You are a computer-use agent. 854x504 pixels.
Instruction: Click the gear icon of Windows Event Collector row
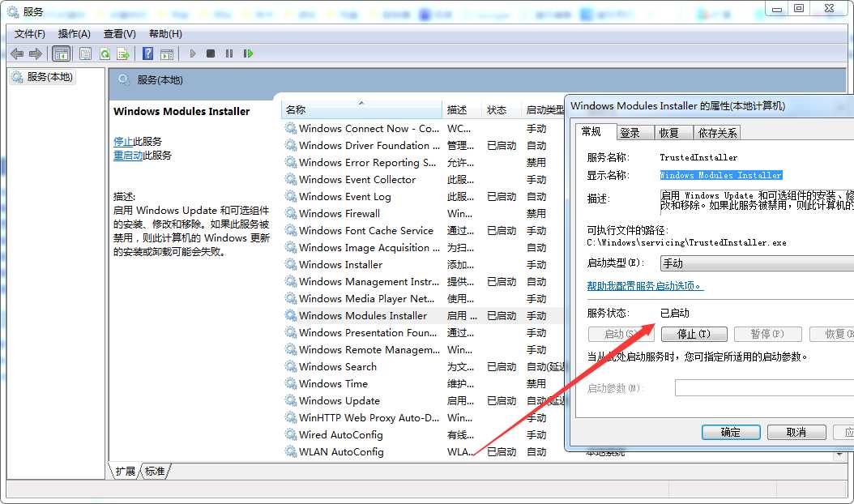[291, 179]
